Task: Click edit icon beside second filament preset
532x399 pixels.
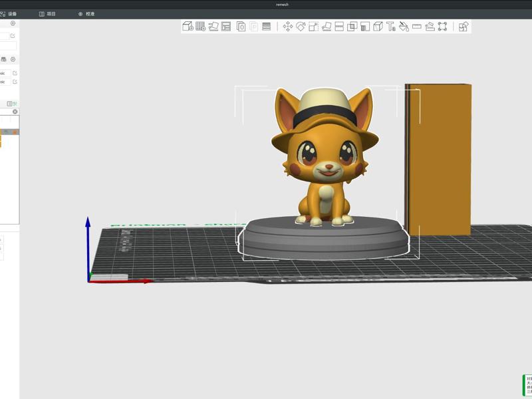Action: point(15,82)
